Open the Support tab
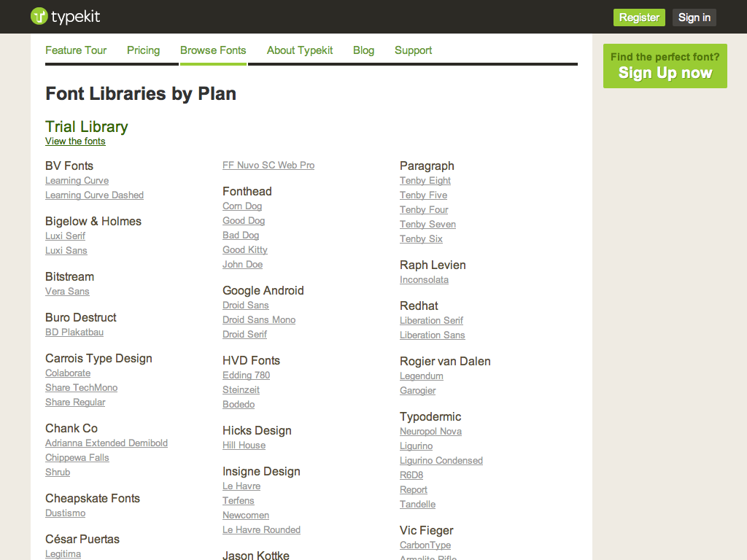 (413, 50)
